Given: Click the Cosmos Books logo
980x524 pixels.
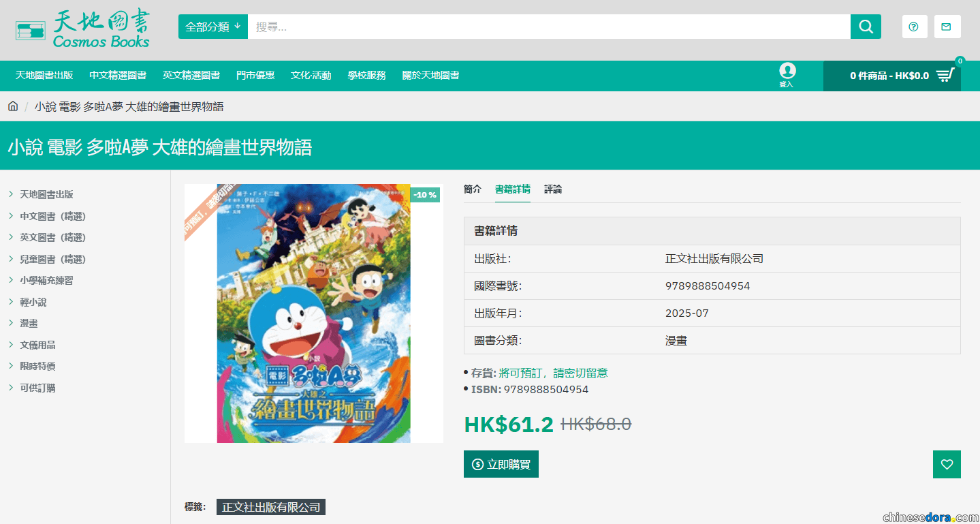Looking at the screenshot, I should [x=82, y=29].
